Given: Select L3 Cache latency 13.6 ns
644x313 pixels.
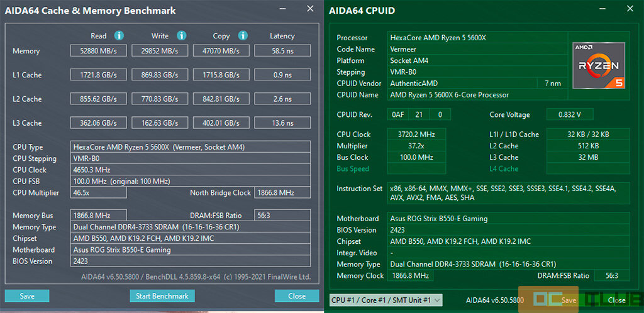Looking at the screenshot, I should pos(282,123).
